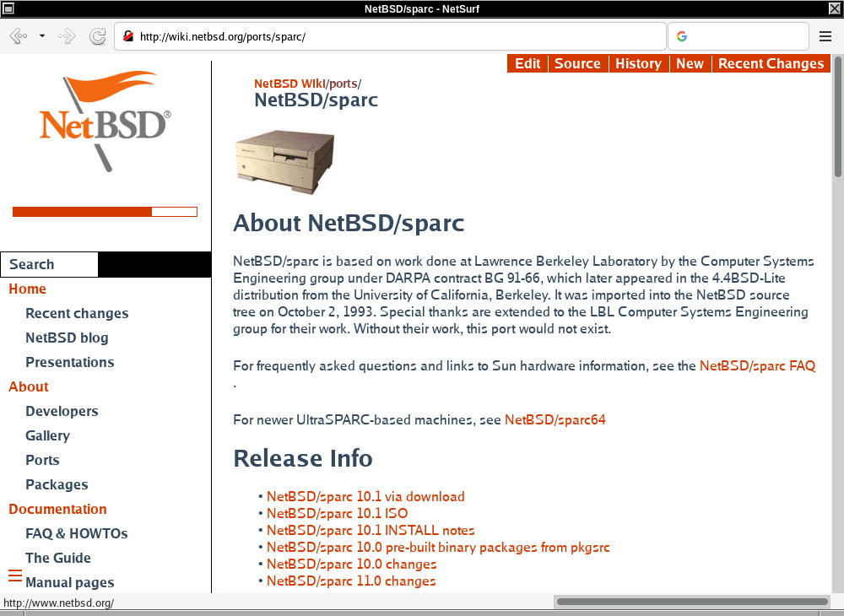Viewport: 844px width, 616px height.
Task: Switch to the History tab
Action: [x=638, y=63]
